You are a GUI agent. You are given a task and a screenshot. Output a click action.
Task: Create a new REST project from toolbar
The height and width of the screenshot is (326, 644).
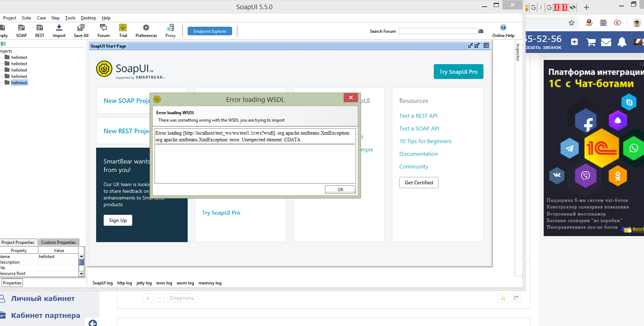pos(40,31)
